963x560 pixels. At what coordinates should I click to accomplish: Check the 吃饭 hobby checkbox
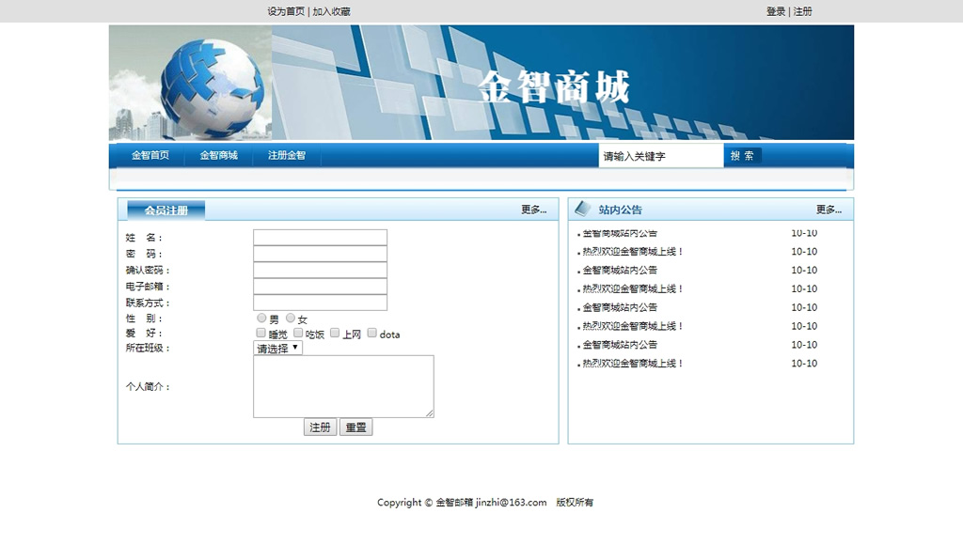[298, 333]
